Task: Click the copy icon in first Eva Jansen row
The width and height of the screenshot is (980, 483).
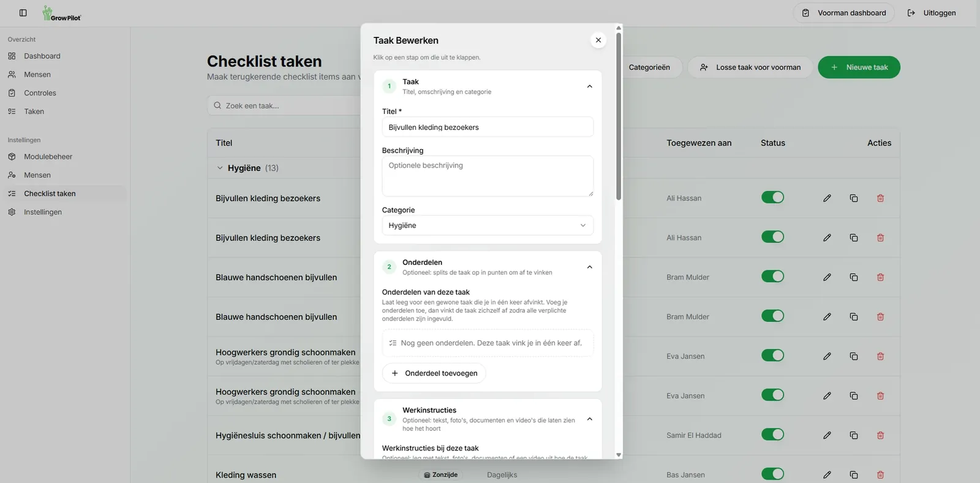Action: click(x=854, y=356)
